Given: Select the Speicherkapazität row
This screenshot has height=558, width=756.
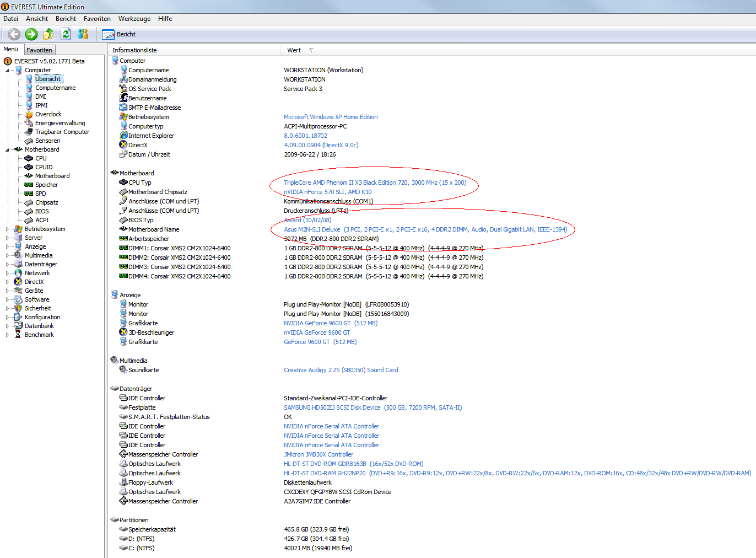Looking at the screenshot, I should click(x=152, y=529).
